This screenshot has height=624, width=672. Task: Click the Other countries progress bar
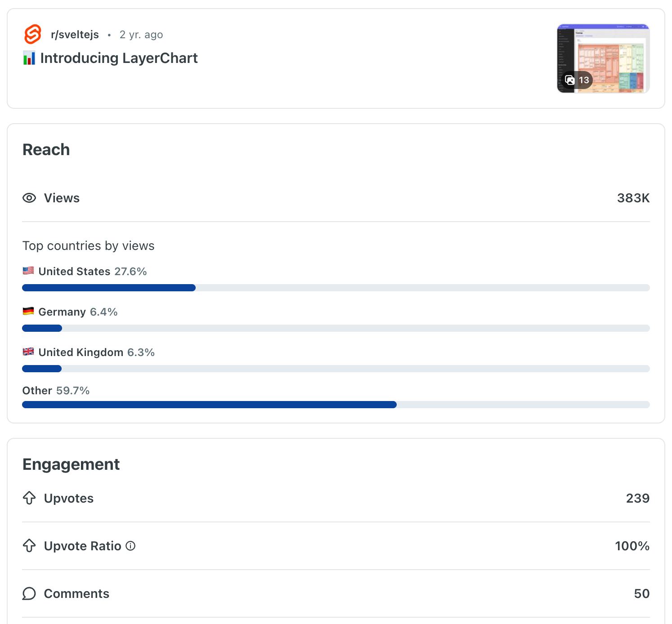click(336, 405)
